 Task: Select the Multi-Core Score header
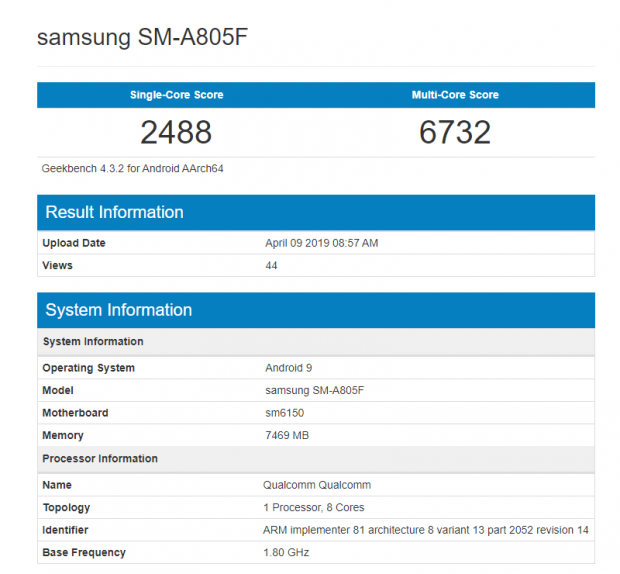click(455, 95)
